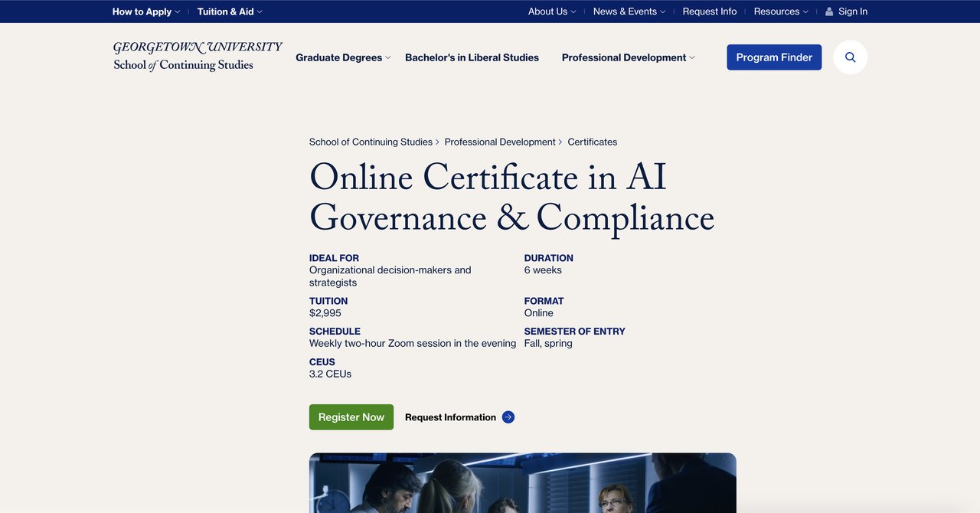The height and width of the screenshot is (513, 980).
Task: Open Professional Development breadcrumb link
Action: 500,142
